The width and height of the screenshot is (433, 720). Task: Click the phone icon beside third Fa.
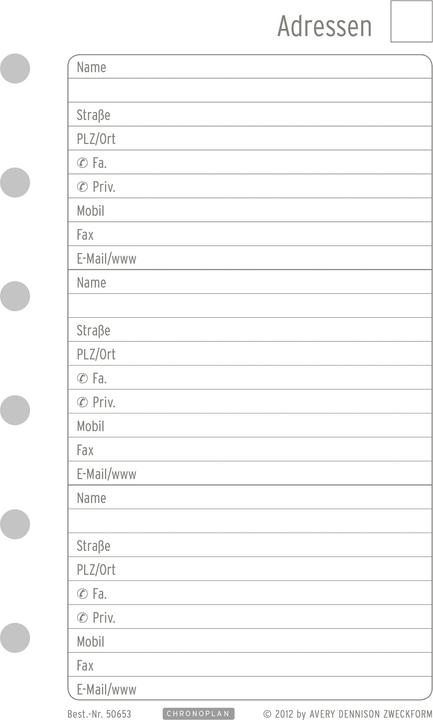pos(82,594)
